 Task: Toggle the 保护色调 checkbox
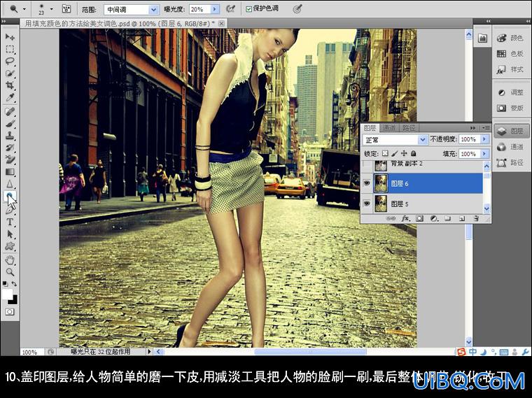pyautogui.click(x=249, y=9)
